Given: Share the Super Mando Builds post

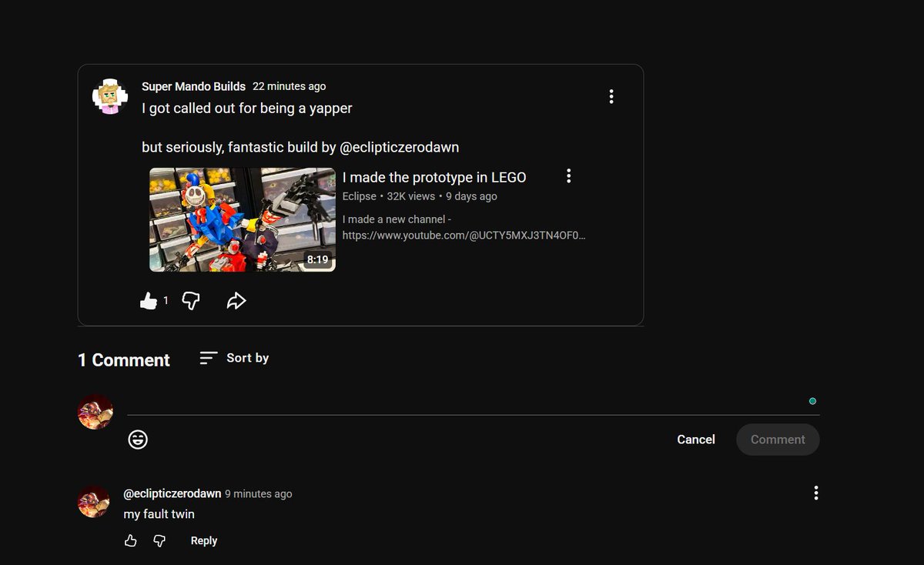Looking at the screenshot, I should (x=236, y=301).
